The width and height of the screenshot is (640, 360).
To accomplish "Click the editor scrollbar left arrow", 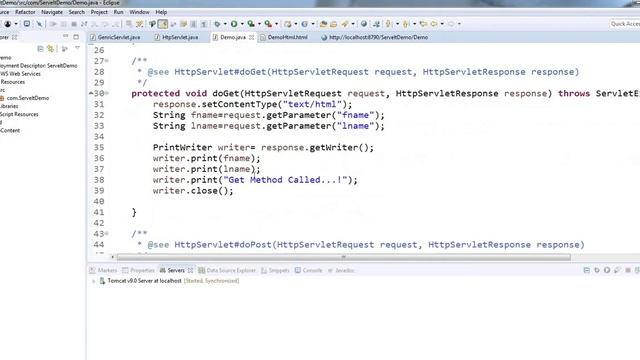I will [113, 257].
